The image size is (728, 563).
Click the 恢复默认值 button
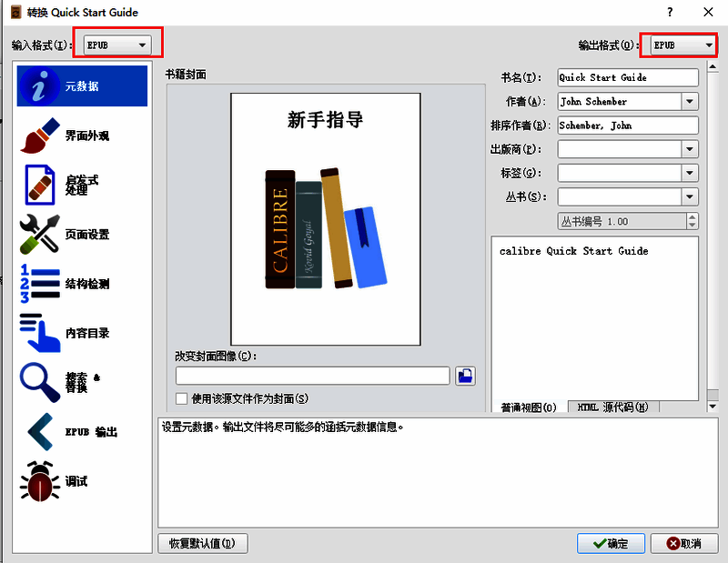[202, 543]
